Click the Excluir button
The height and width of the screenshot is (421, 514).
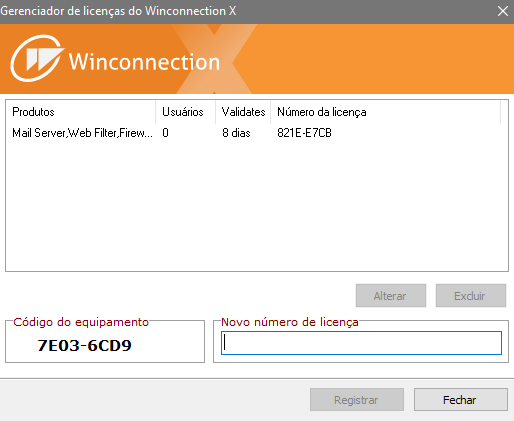pyautogui.click(x=471, y=296)
